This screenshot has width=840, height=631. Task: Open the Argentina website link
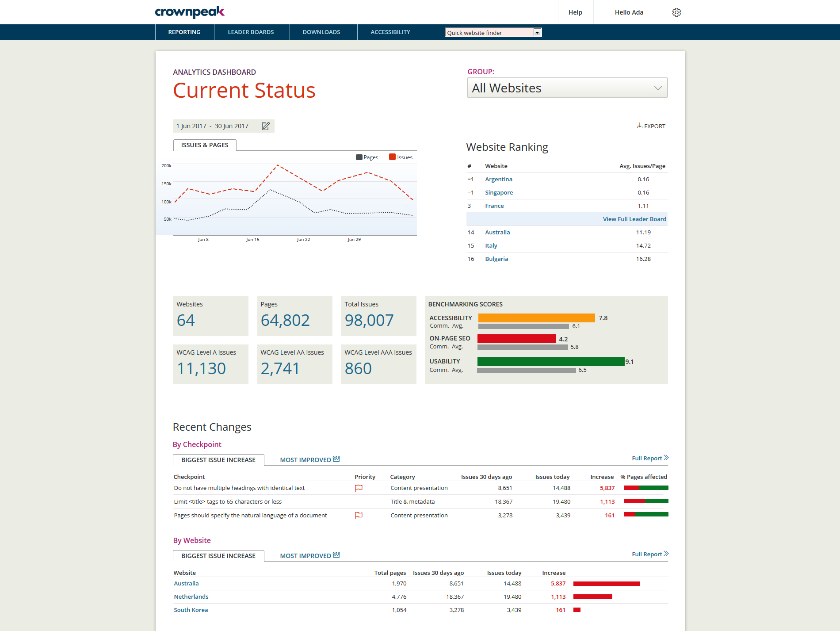[x=498, y=180]
